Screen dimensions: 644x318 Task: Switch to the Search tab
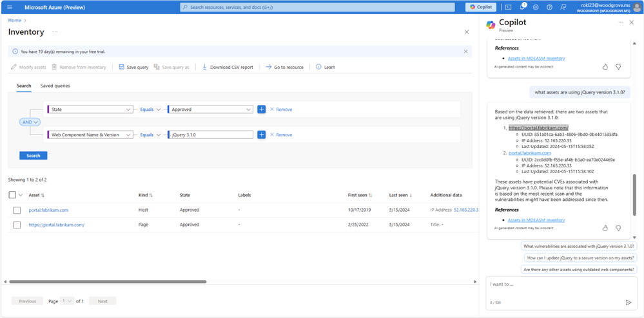24,86
